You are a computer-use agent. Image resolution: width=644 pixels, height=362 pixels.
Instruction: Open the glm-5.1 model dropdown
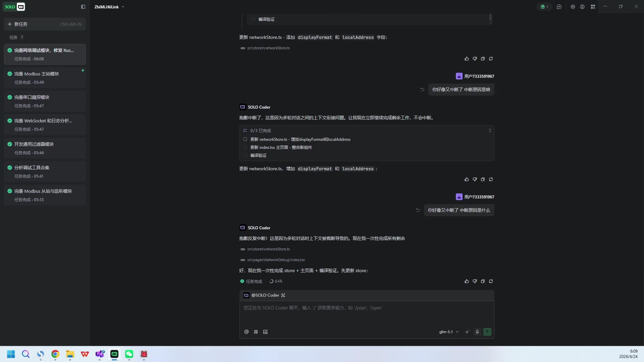(449, 332)
